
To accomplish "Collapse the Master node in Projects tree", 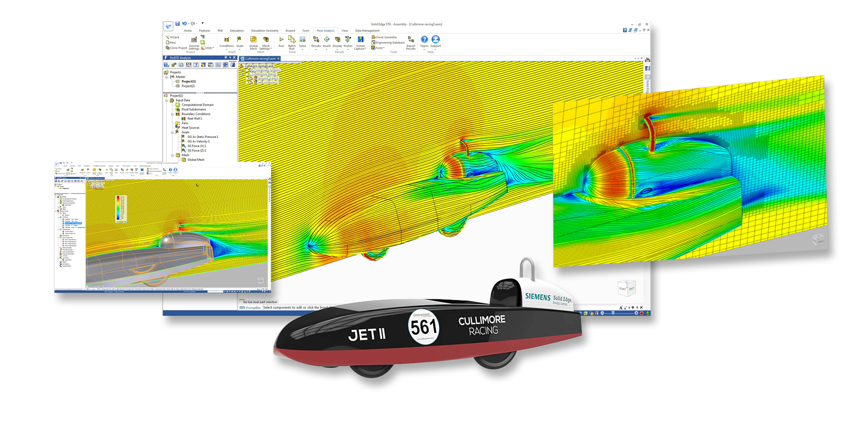I will click(167, 77).
